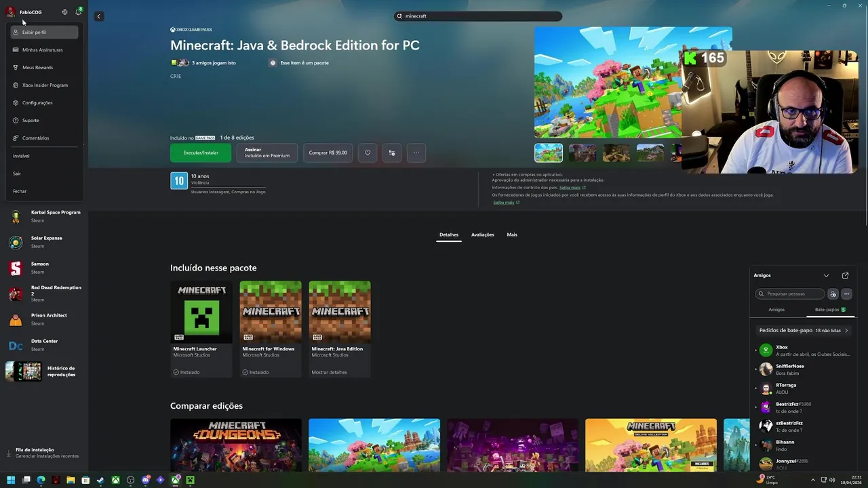868x488 pixels.
Task: Choose Fechar in profile menu
Action: 44,191
